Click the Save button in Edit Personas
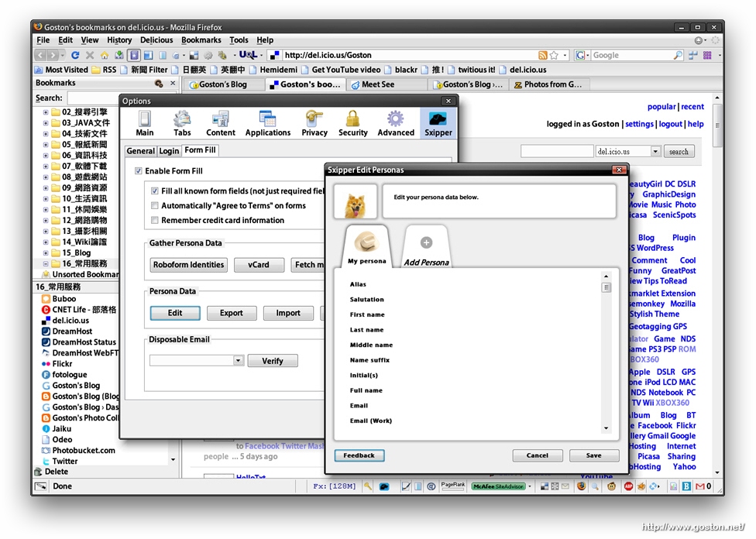 [x=593, y=455]
